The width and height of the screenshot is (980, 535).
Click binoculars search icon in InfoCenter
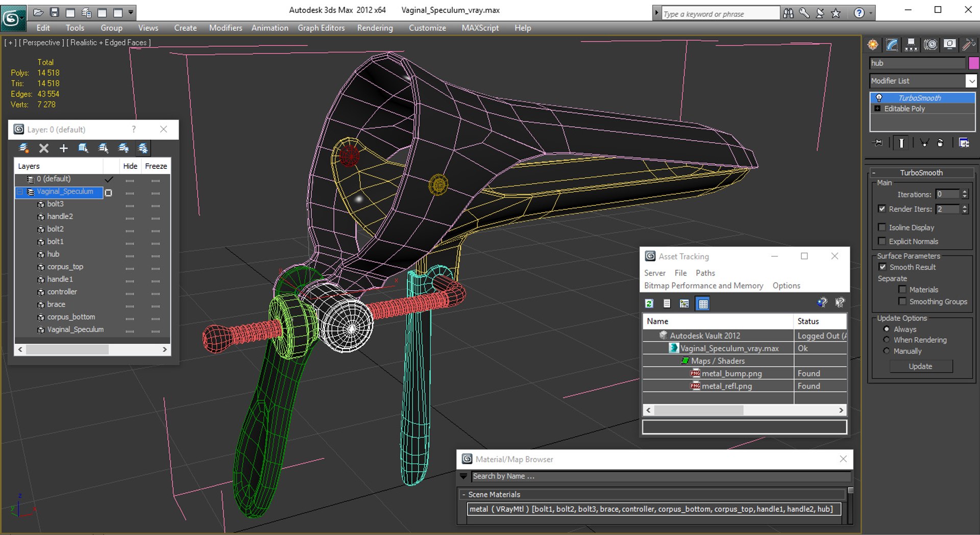point(789,13)
